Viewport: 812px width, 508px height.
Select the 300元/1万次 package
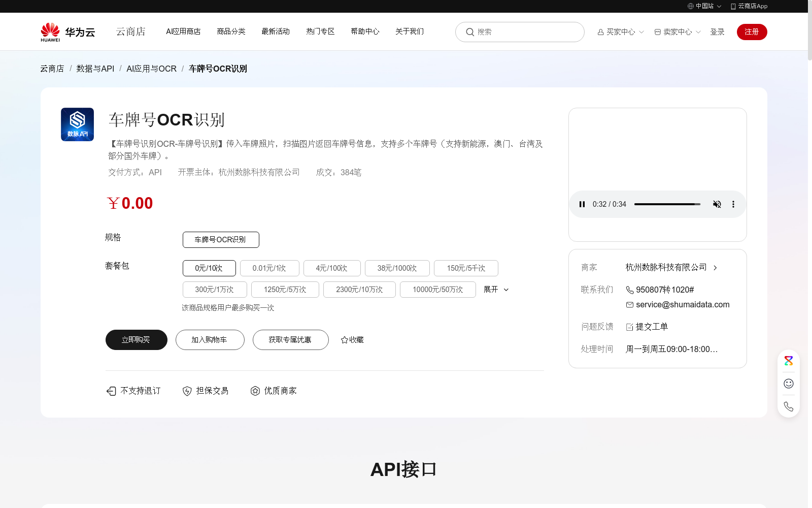[x=215, y=290]
